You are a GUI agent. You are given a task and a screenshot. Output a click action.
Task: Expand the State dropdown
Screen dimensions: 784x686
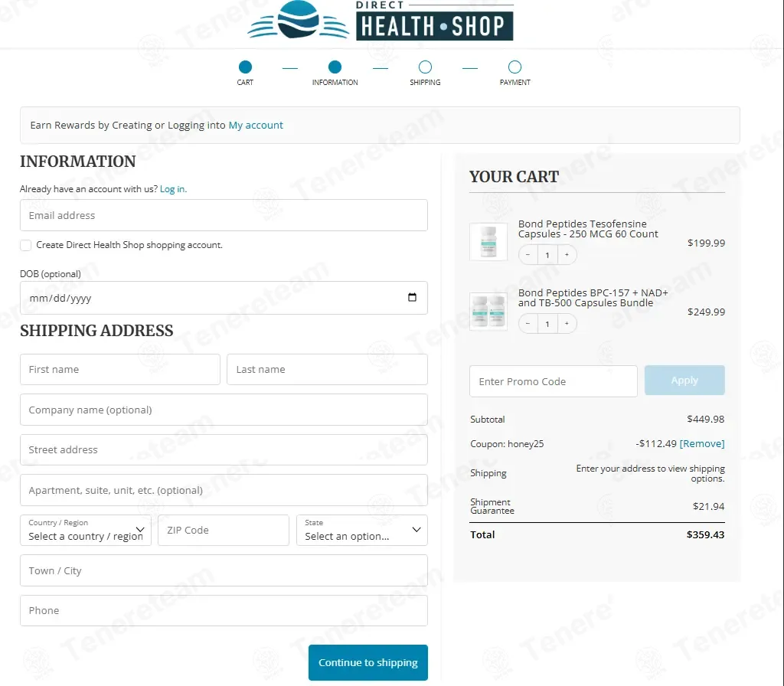click(362, 531)
